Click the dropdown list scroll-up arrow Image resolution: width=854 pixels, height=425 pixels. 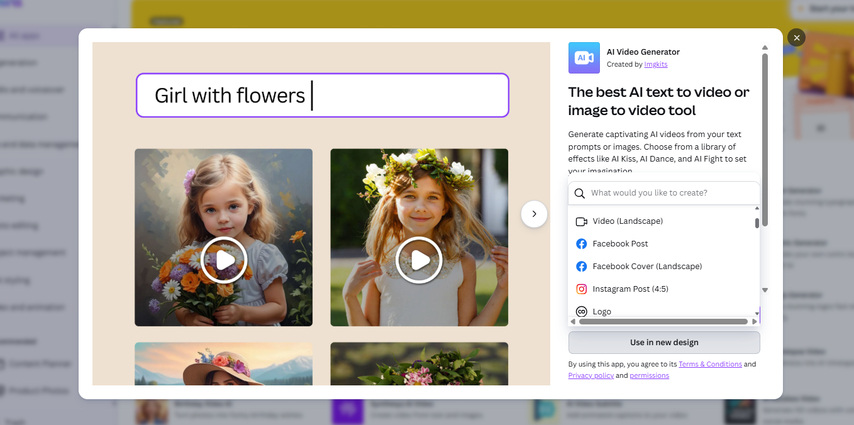[x=757, y=208]
